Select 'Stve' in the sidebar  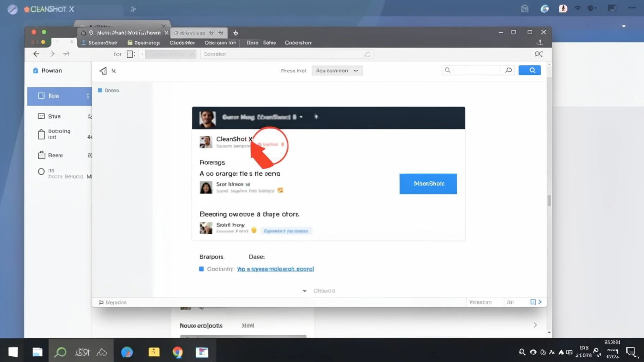pyautogui.click(x=54, y=116)
